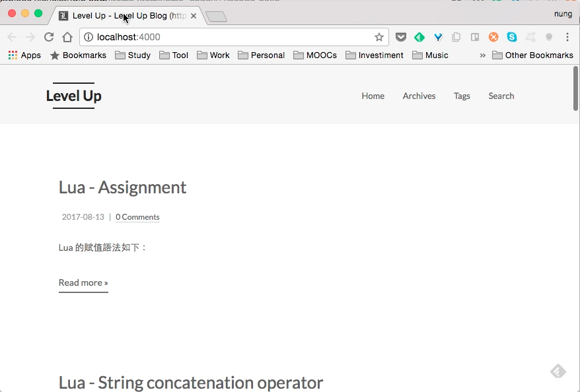This screenshot has height=392, width=580.
Task: Click the Level Up site logo
Action: tap(73, 96)
